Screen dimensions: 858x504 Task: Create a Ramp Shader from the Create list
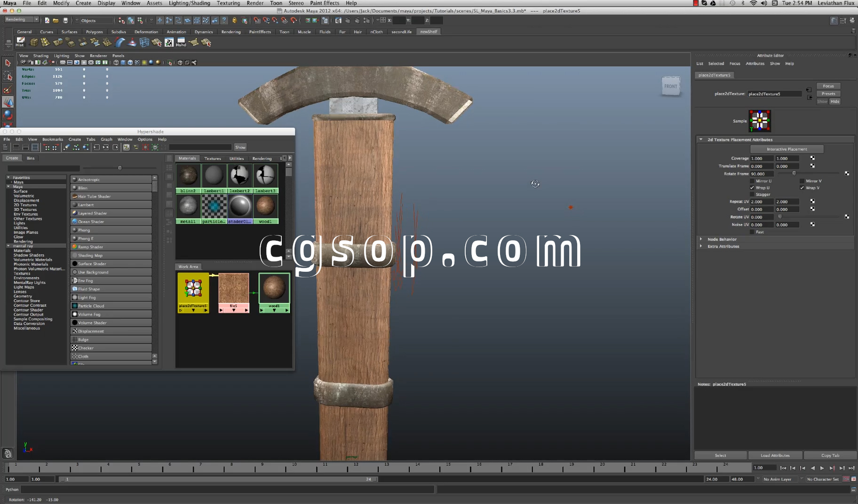111,247
